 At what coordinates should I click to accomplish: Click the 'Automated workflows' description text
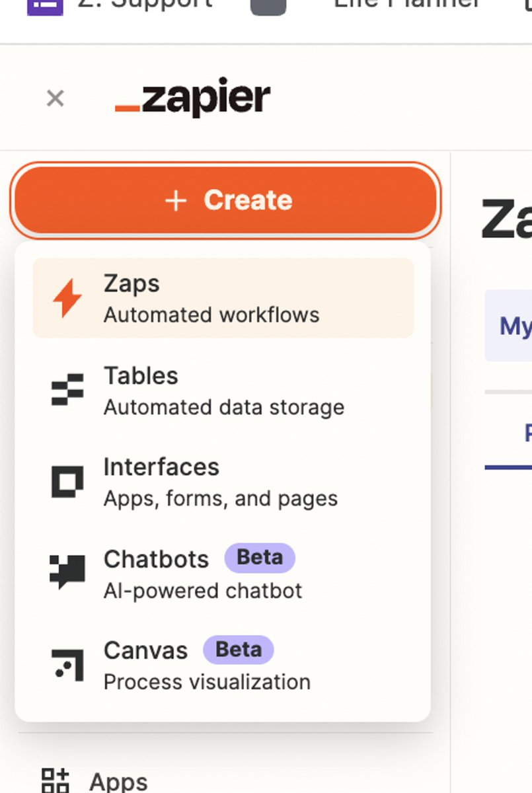[211, 315]
